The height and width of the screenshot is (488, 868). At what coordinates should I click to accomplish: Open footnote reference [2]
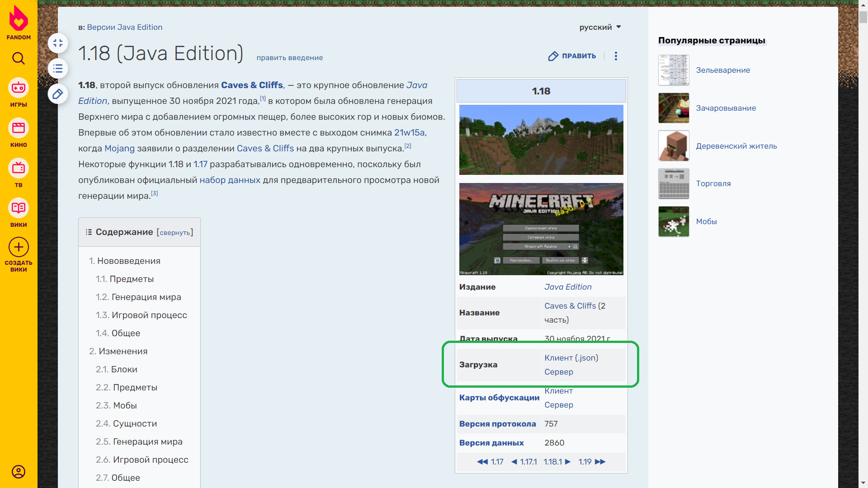point(408,145)
